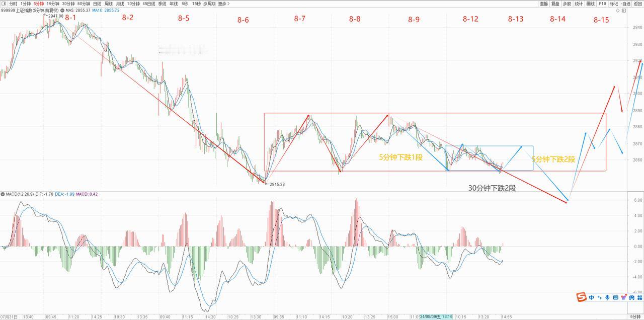Click the diamond icon above the price axis
This screenshot has height=320, width=644.
tap(617, 11)
